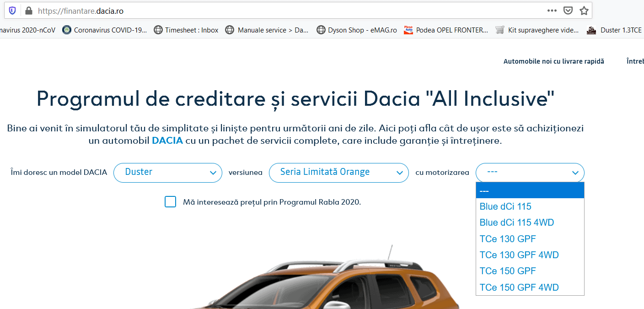Enable the Programul Rabla 2020 checkbox

click(170, 202)
